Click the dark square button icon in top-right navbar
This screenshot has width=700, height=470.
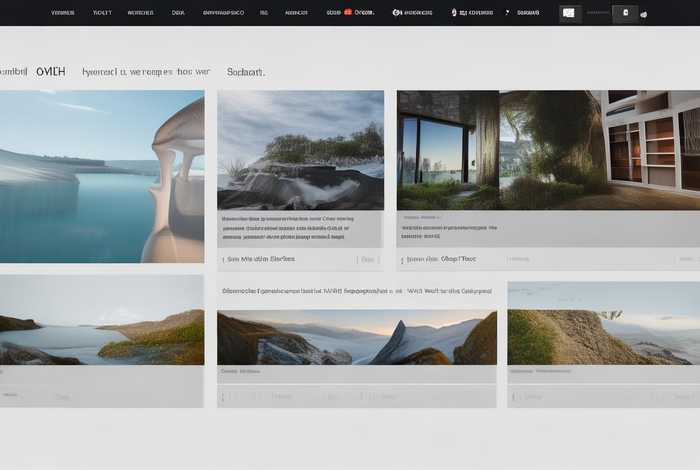[626, 13]
